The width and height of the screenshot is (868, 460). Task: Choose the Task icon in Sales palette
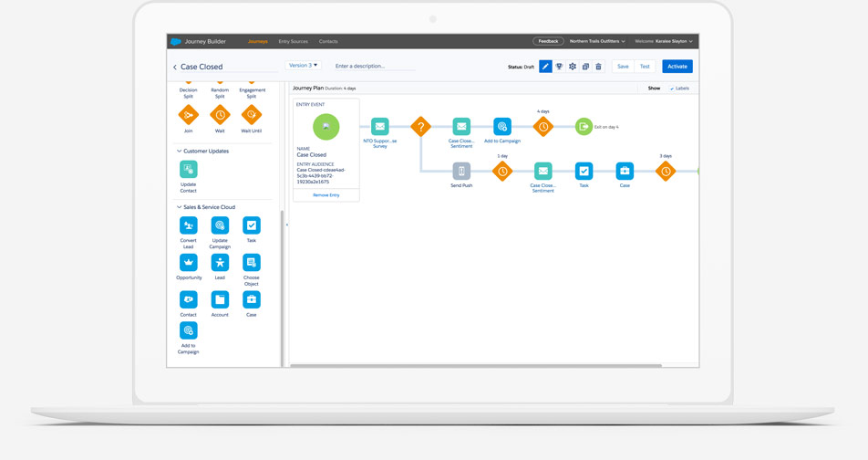click(252, 225)
